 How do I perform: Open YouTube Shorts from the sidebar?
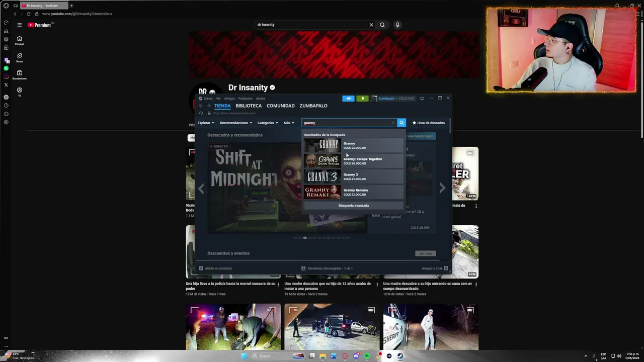click(x=20, y=57)
